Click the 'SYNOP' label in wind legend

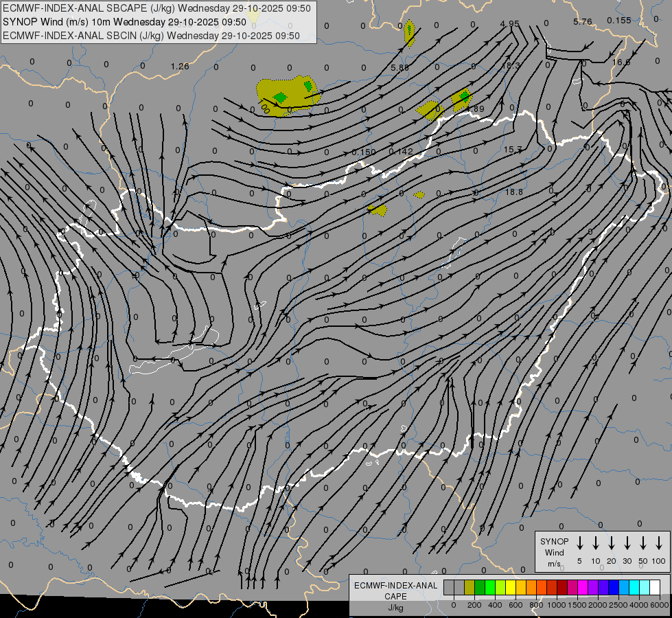(554, 541)
